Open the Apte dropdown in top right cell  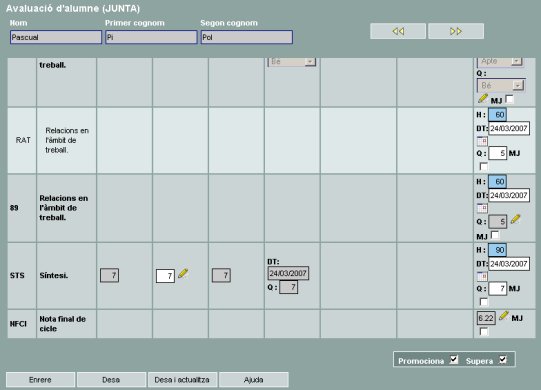(500, 61)
